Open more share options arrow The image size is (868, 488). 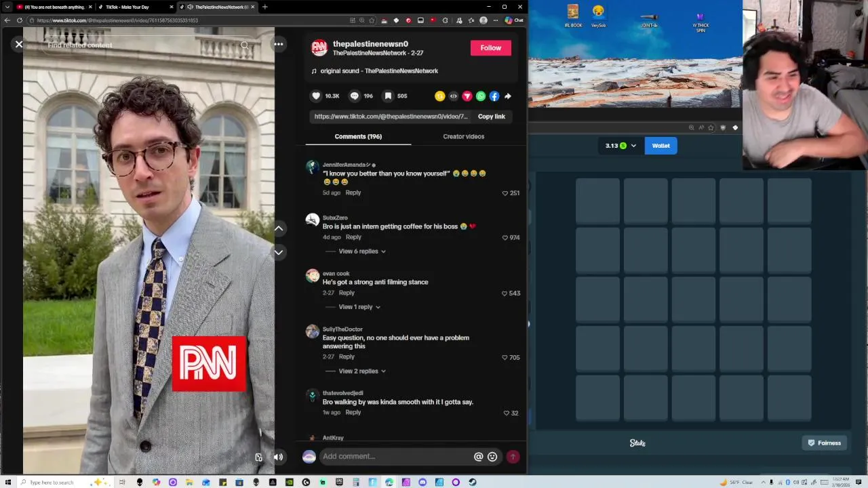coord(508,96)
